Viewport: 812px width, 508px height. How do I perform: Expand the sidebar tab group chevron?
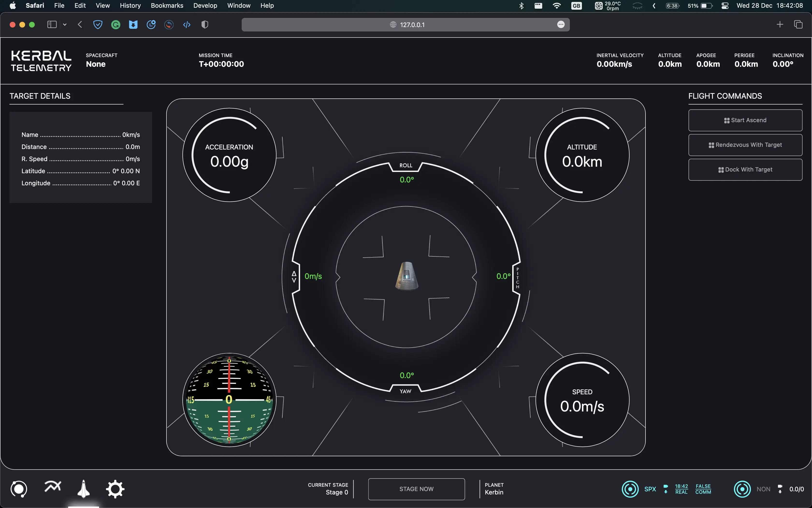[65, 24]
